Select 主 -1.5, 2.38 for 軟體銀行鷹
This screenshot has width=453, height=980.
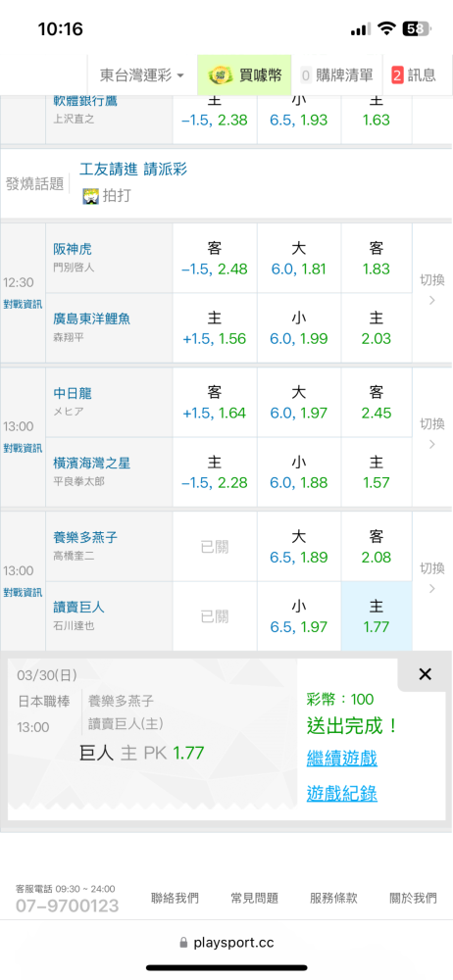click(215, 120)
